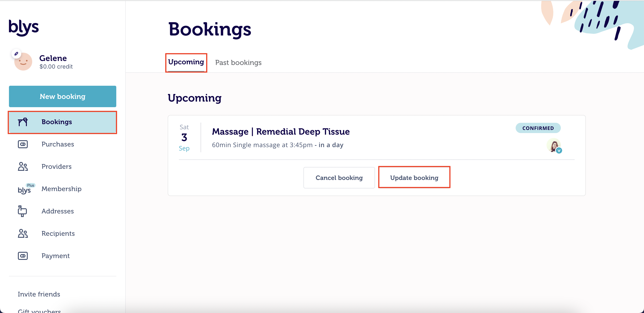
Task: Select the verified checkmark on provider photo
Action: [559, 150]
